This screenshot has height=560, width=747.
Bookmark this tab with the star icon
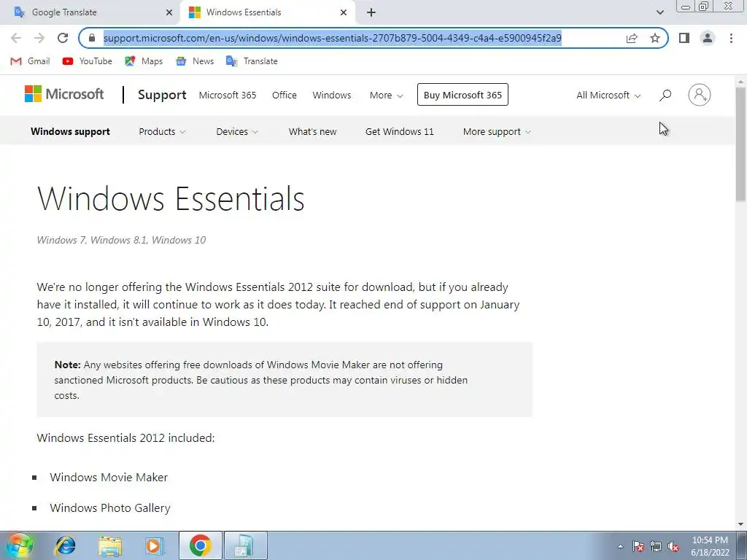(x=655, y=38)
